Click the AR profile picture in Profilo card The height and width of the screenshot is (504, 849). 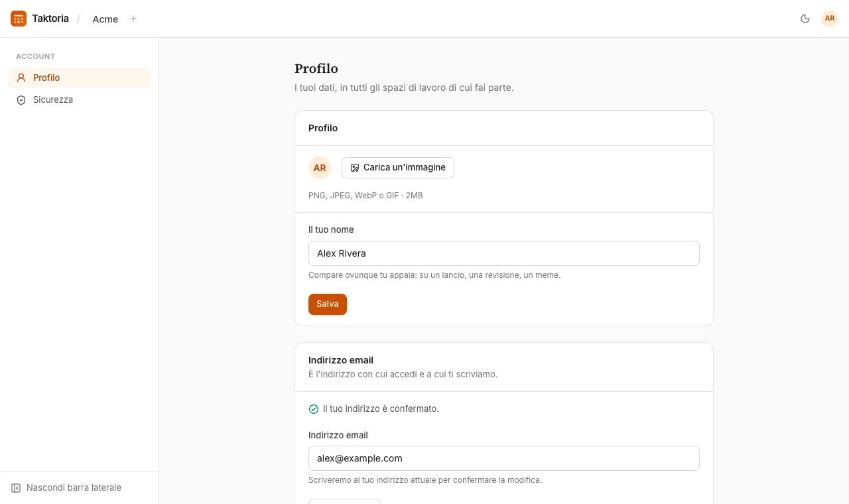click(x=320, y=168)
